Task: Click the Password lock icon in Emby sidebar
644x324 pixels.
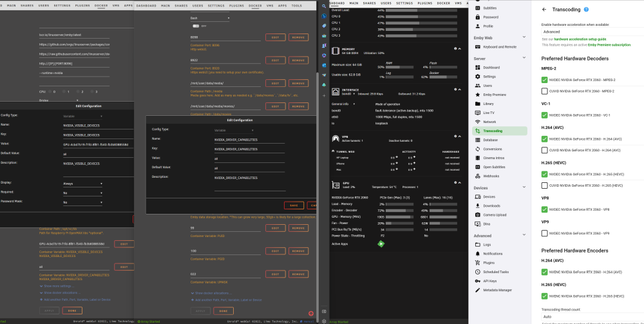Action: click(x=477, y=17)
